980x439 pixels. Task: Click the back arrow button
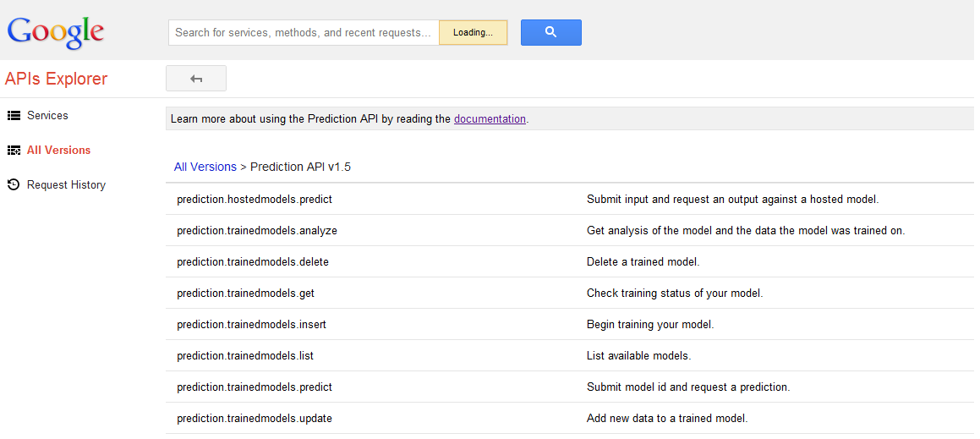[196, 79]
